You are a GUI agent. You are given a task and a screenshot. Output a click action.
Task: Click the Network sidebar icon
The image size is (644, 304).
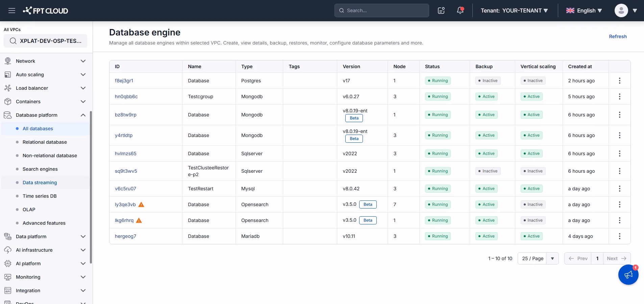tap(8, 61)
